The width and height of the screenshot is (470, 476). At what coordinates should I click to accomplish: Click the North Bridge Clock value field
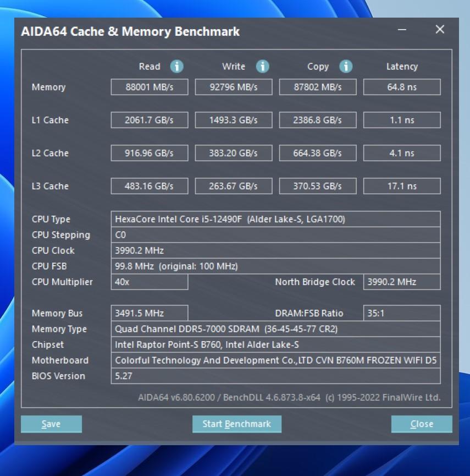click(x=402, y=282)
